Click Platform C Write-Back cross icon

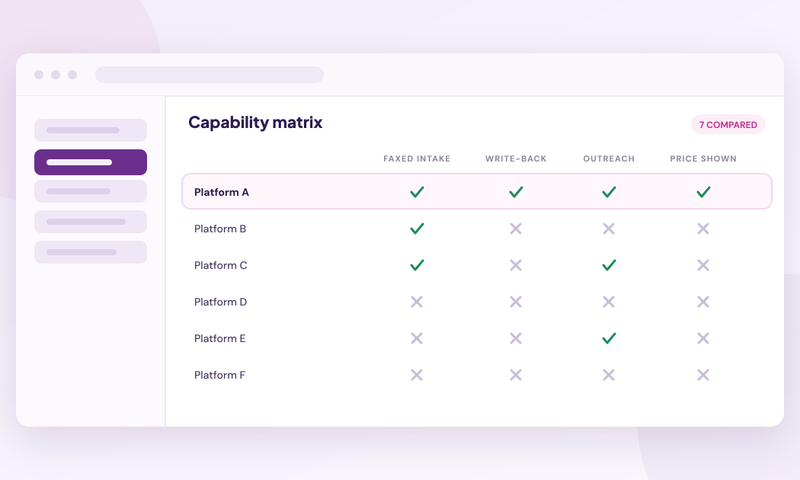click(516, 265)
